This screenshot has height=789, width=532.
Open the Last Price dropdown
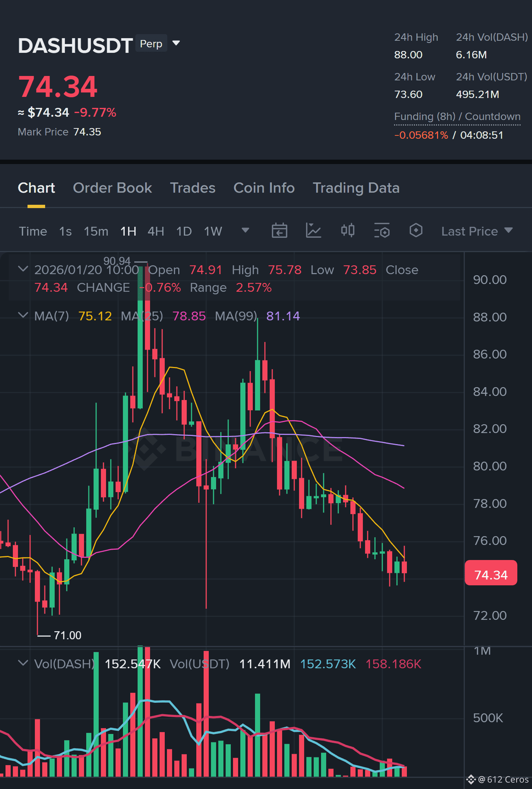point(477,231)
